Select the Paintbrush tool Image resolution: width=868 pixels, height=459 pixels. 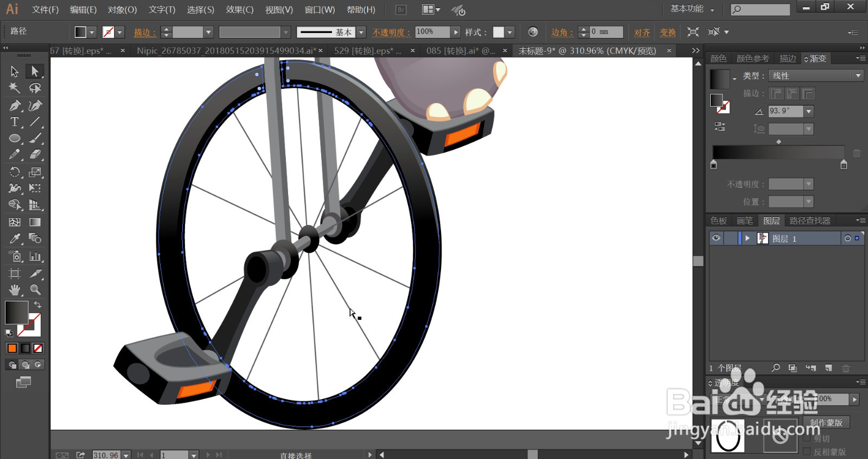coord(35,138)
